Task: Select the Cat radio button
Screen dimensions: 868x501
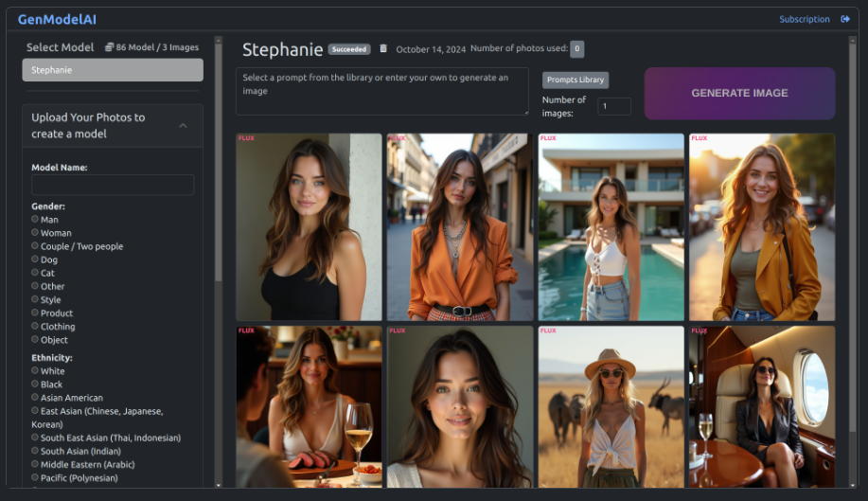Action: (35, 273)
